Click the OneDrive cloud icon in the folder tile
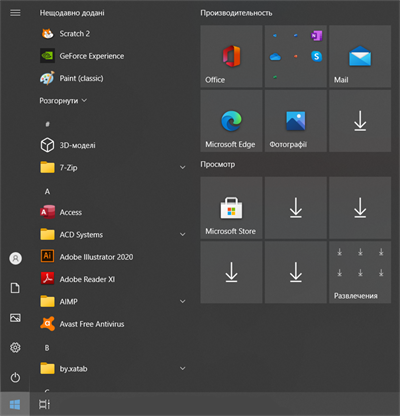 tap(275, 57)
